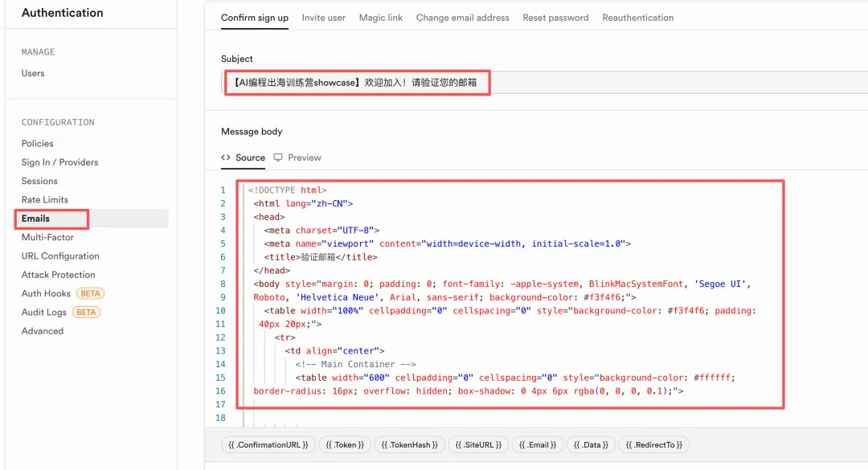Open Audit Logs beta page

coord(44,312)
